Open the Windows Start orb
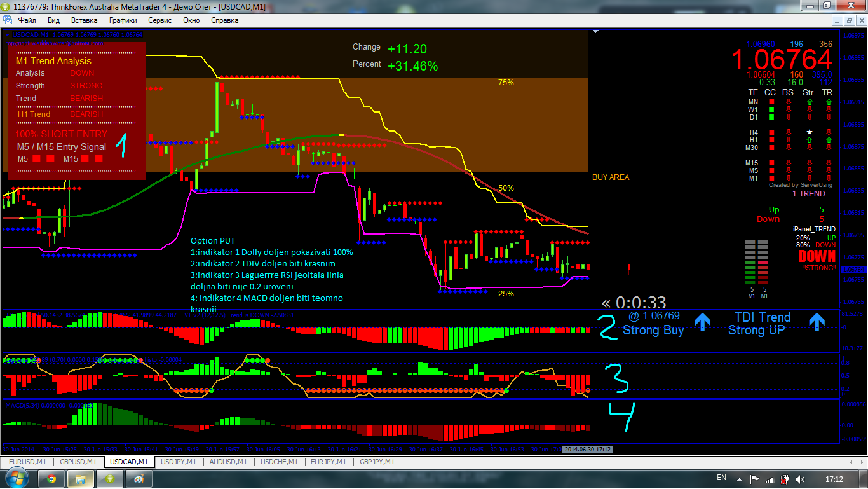 click(17, 479)
